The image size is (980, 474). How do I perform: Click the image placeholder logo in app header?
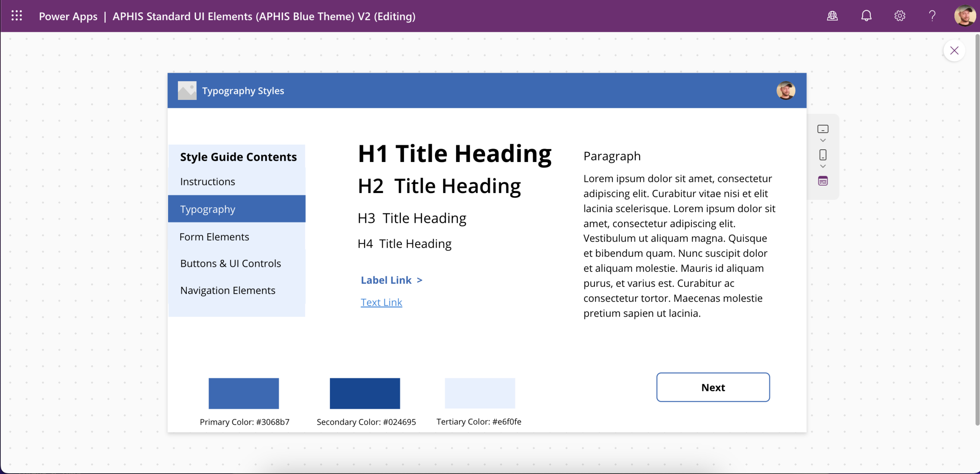[187, 90]
